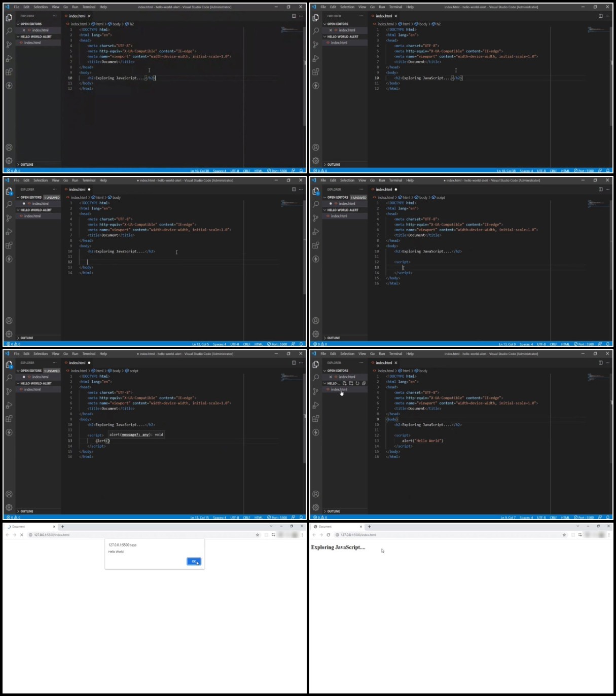
Task: Toggle Port 5500 live server in Hello World VS Code
Action: [x=584, y=518]
